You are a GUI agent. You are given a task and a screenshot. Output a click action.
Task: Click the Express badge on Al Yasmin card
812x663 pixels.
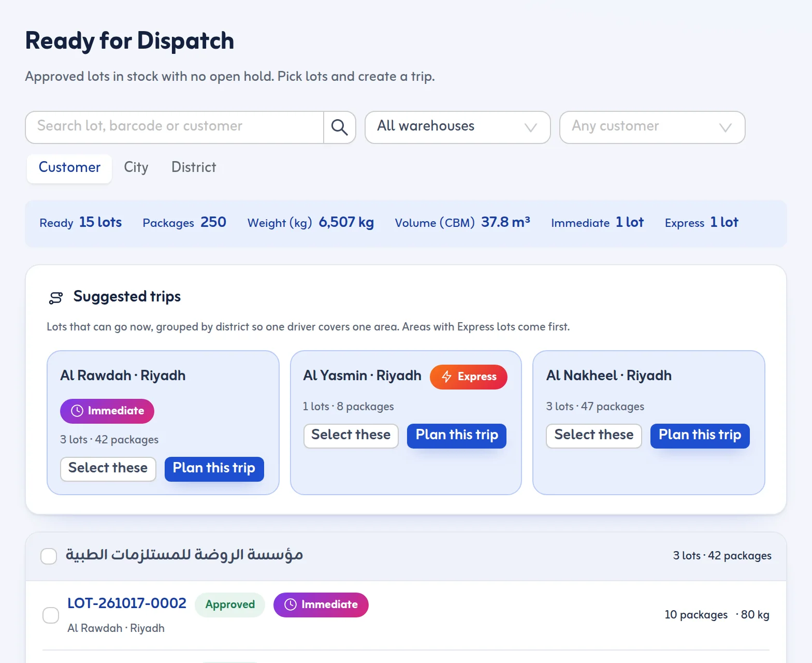point(468,377)
